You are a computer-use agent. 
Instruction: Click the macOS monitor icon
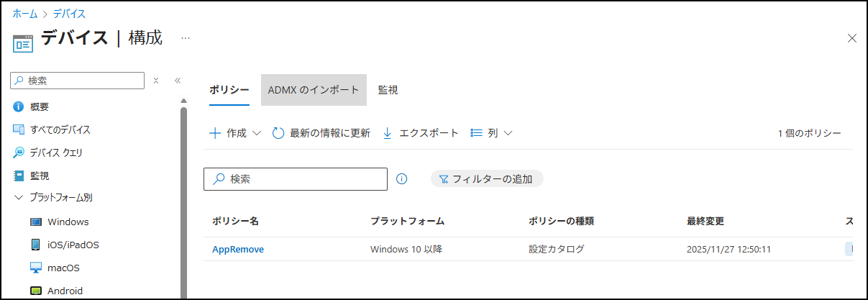point(36,268)
